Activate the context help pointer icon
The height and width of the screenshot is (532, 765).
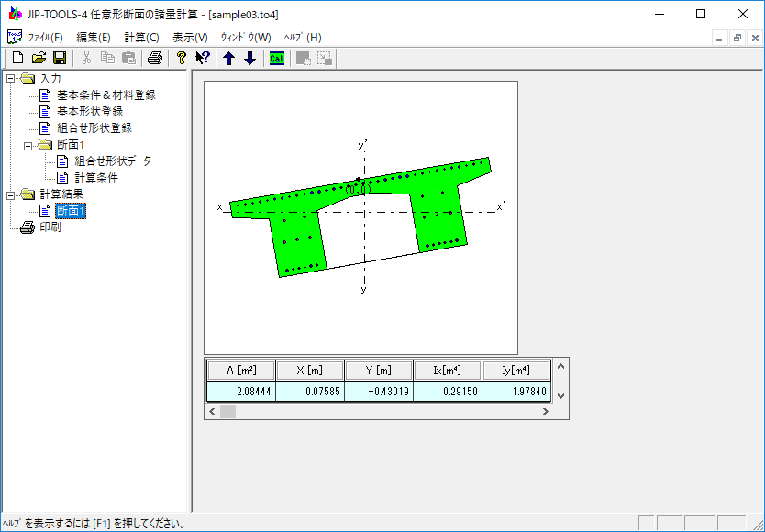click(x=203, y=59)
